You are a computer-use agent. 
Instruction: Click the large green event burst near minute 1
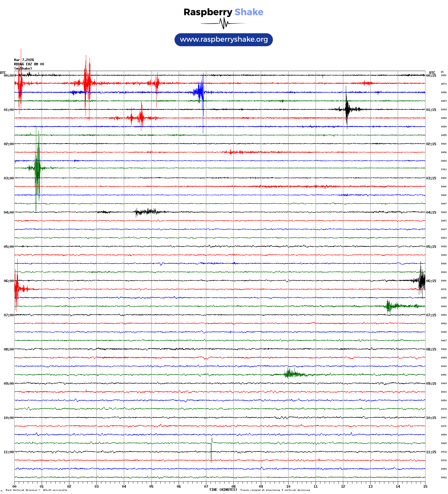tap(37, 168)
